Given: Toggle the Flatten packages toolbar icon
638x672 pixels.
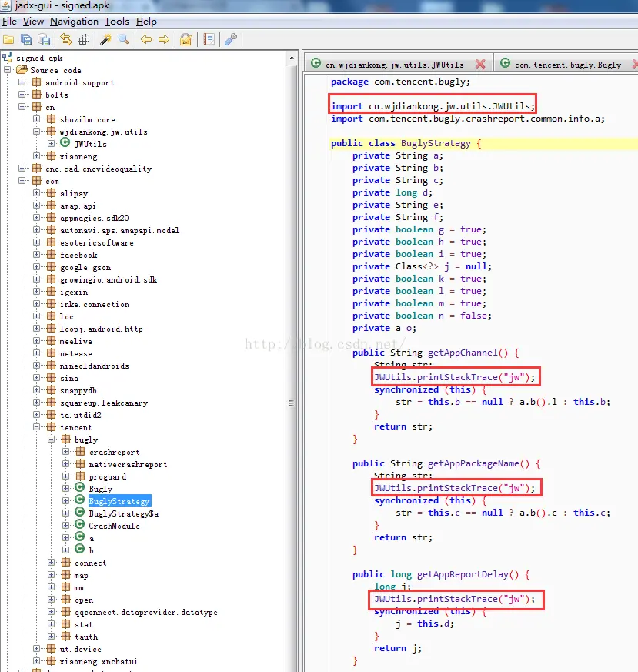Looking at the screenshot, I should (84, 40).
